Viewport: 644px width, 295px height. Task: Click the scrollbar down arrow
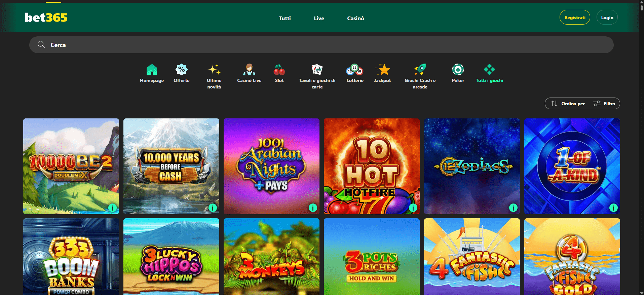pos(642,293)
